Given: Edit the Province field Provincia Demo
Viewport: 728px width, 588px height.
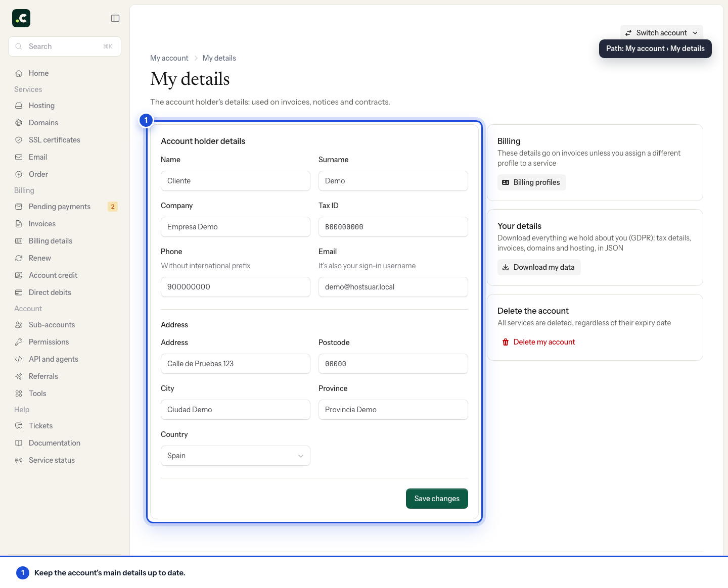Looking at the screenshot, I should (x=393, y=410).
